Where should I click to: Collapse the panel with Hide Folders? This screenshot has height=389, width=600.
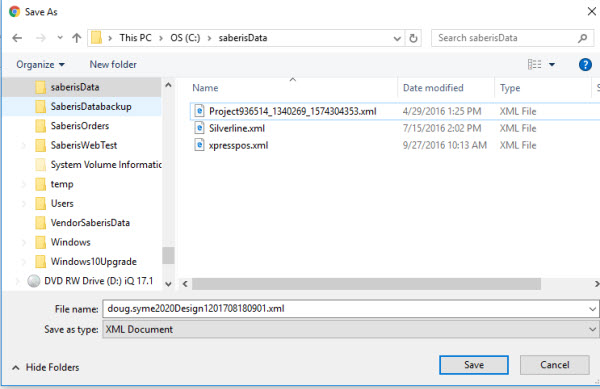[46, 368]
